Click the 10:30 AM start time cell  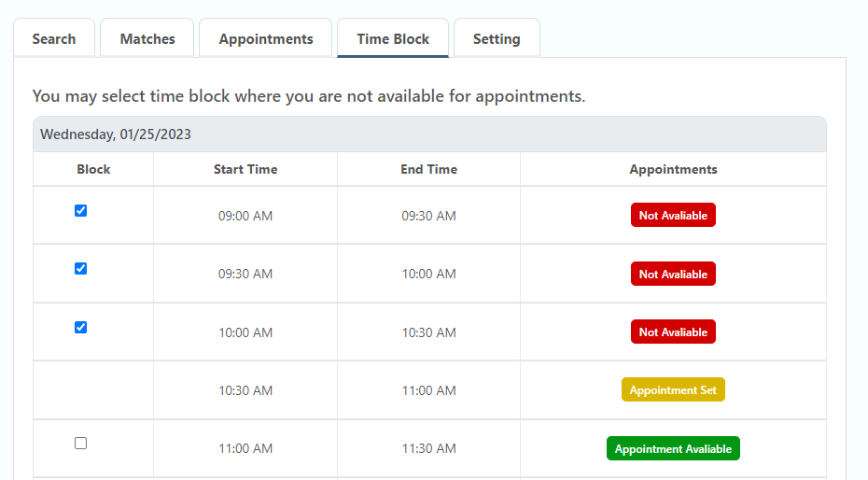[x=245, y=390]
